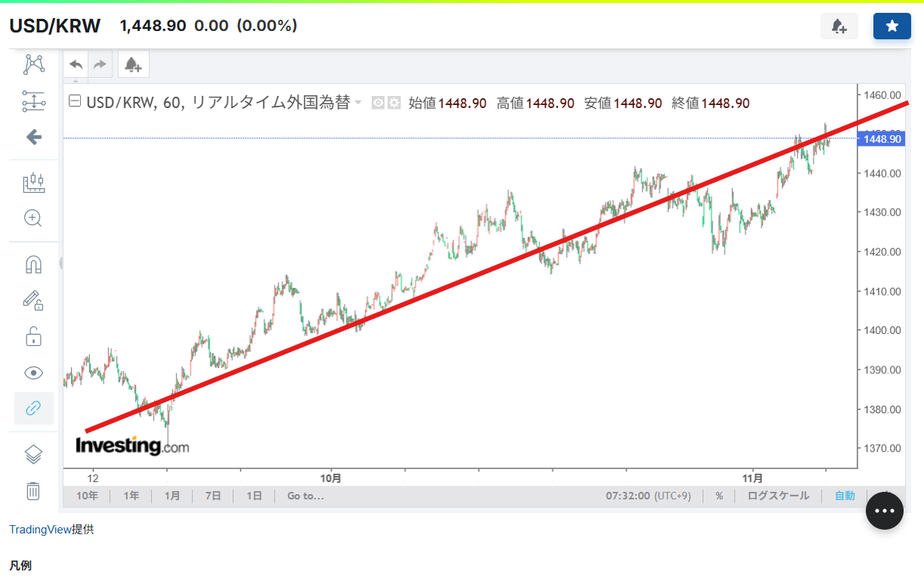Screen dimensions: 924x578
Task: Select the 7日 time range
Action: coord(213,496)
